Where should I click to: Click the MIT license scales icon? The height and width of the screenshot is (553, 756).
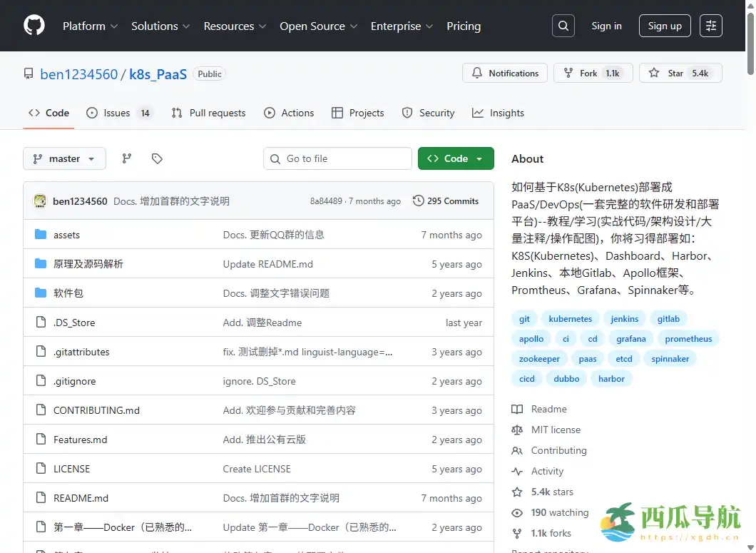pos(517,429)
